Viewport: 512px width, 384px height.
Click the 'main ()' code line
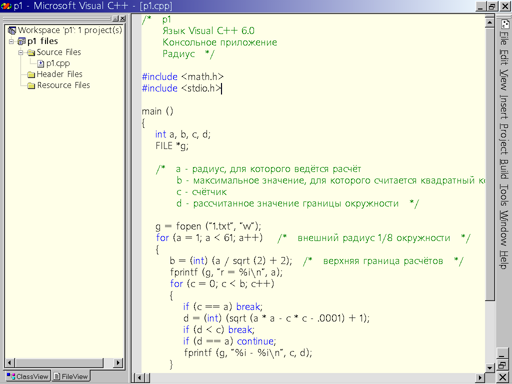click(x=157, y=111)
